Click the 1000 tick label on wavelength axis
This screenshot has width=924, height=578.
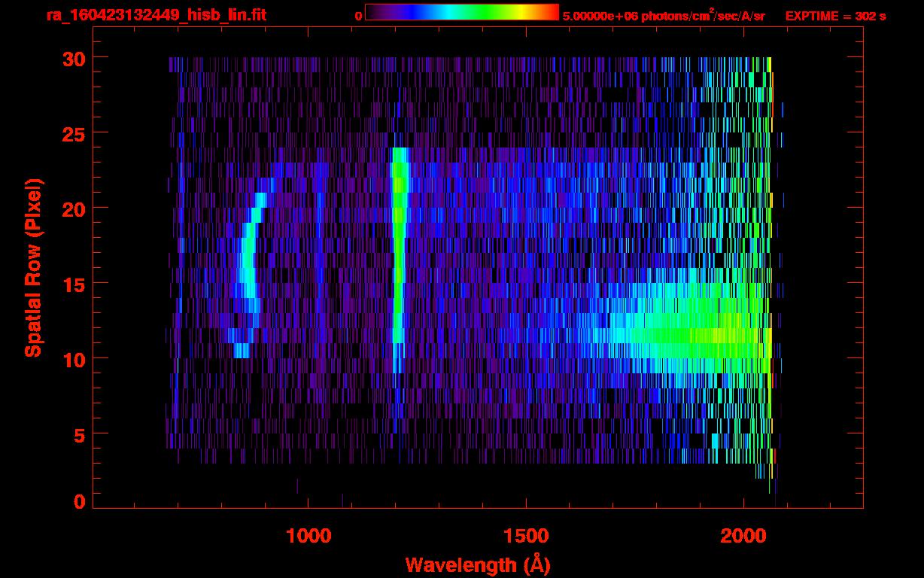(x=309, y=536)
